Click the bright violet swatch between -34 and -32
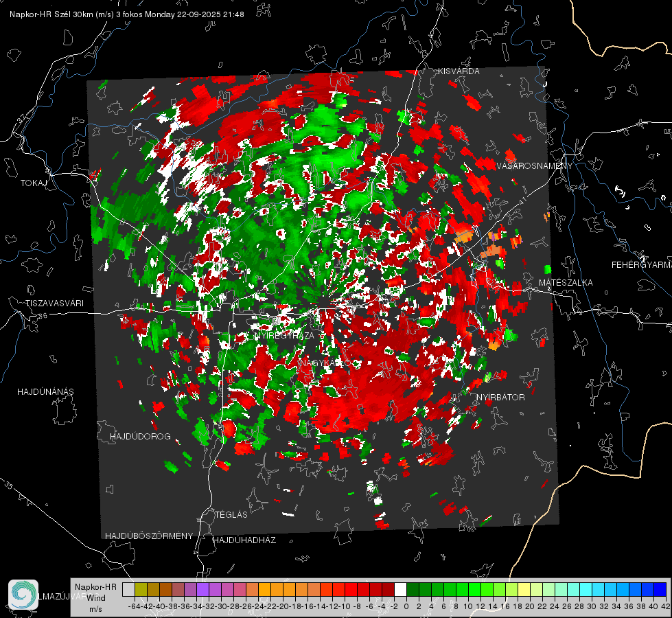The width and height of the screenshot is (672, 618). [202, 590]
